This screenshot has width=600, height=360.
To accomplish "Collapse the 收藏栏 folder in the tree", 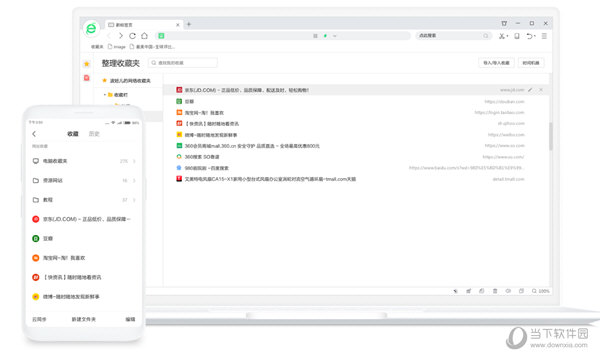I will click(x=104, y=94).
